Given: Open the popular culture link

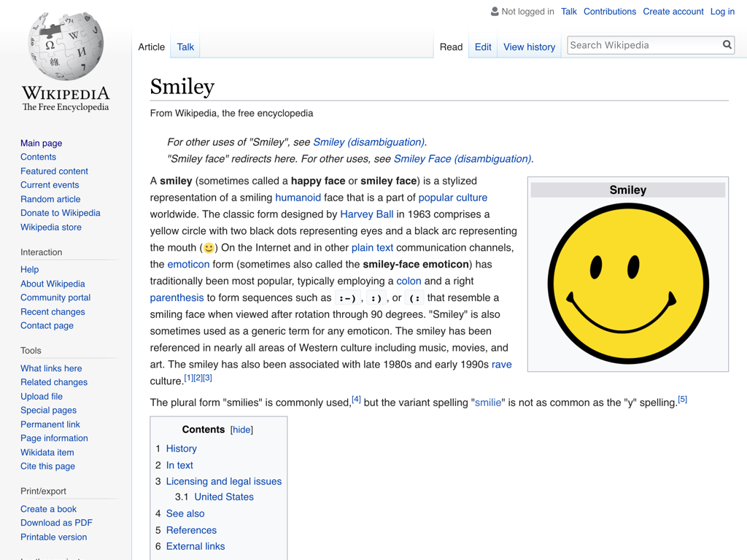Looking at the screenshot, I should pyautogui.click(x=452, y=198).
